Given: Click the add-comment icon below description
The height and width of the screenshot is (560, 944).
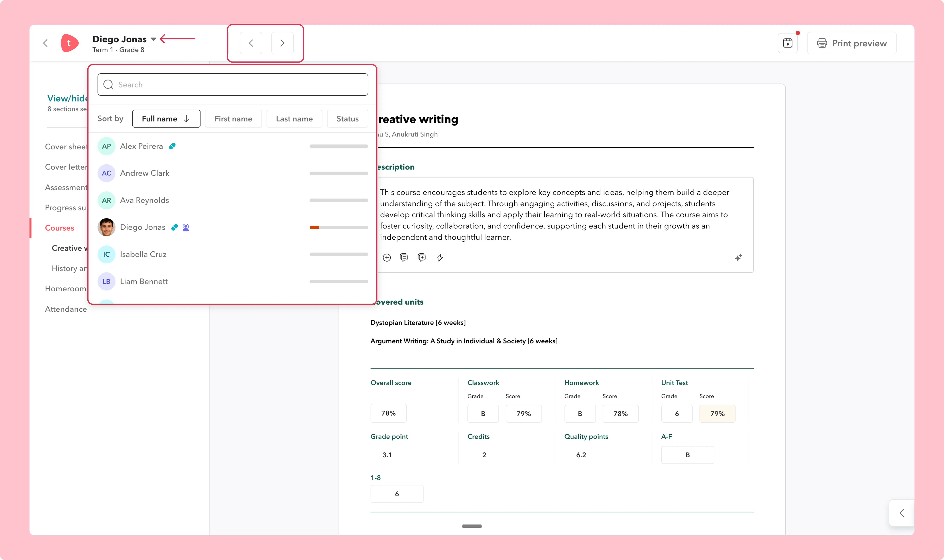Looking at the screenshot, I should pos(422,258).
